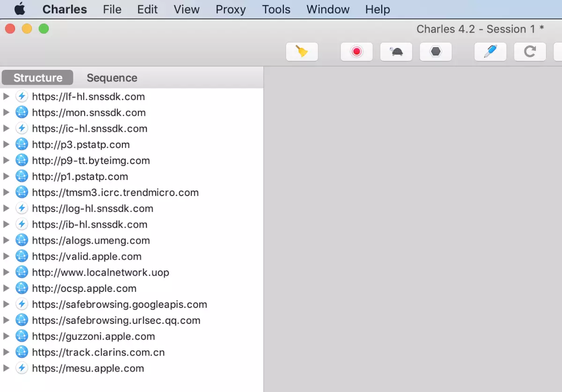Select the http://p9-tt.byteimg.com host text
This screenshot has width=562, height=392.
pyautogui.click(x=91, y=161)
